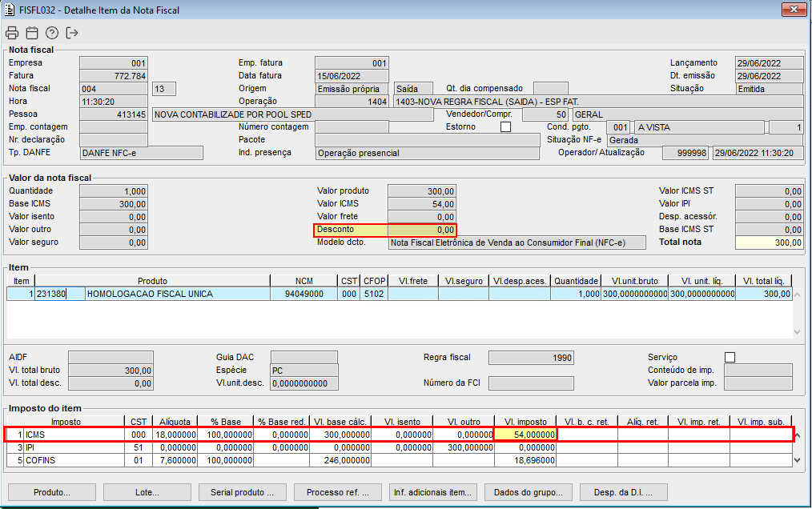Open the Lote... button

(147, 491)
